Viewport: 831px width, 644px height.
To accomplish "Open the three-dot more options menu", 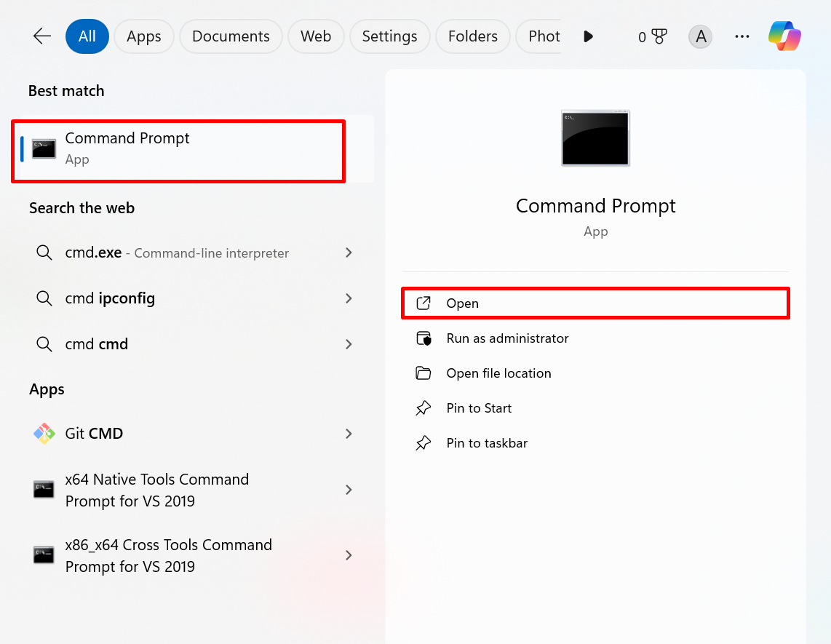I will point(742,36).
